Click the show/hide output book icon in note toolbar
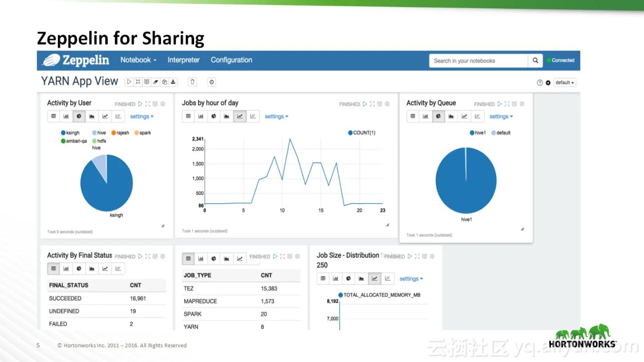The width and height of the screenshot is (644, 362). 147,82
